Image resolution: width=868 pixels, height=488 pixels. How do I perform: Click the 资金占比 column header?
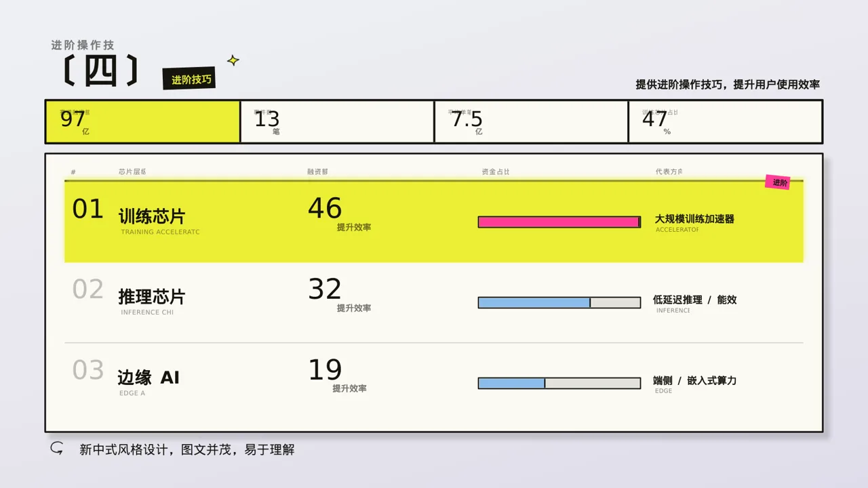pyautogui.click(x=495, y=172)
